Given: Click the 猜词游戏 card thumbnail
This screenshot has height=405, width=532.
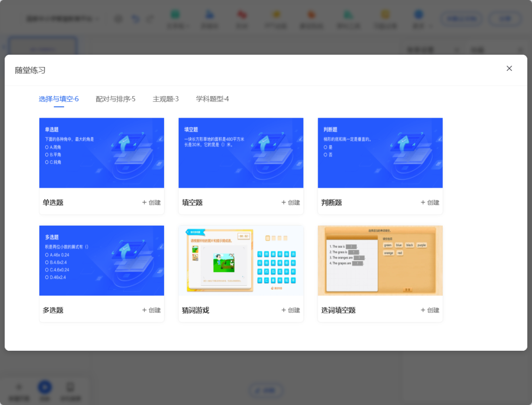Looking at the screenshot, I should click(x=241, y=260).
